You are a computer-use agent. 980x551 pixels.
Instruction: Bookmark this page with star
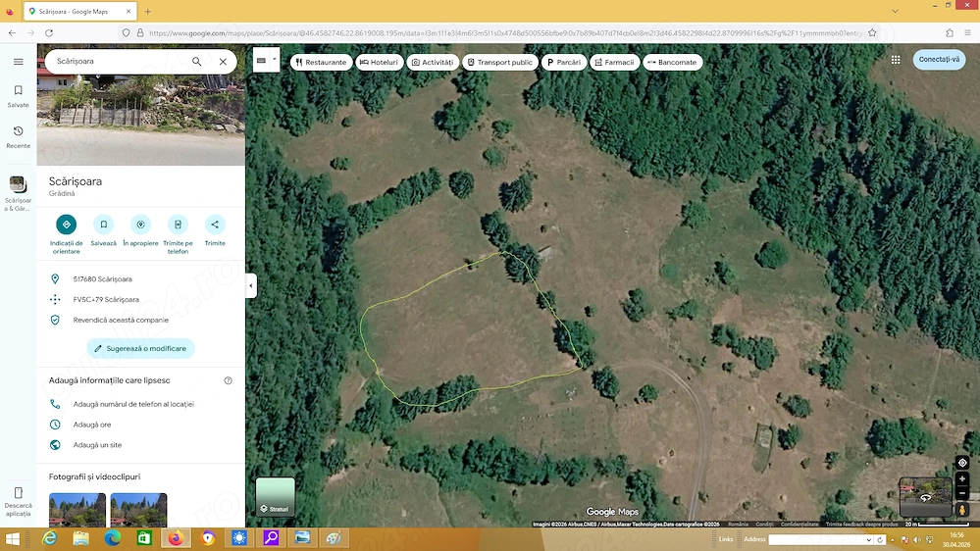tap(872, 32)
